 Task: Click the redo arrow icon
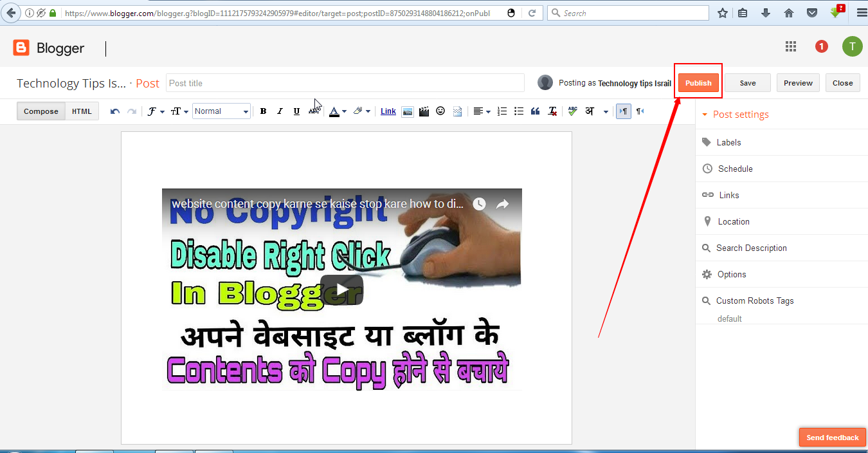click(x=132, y=111)
